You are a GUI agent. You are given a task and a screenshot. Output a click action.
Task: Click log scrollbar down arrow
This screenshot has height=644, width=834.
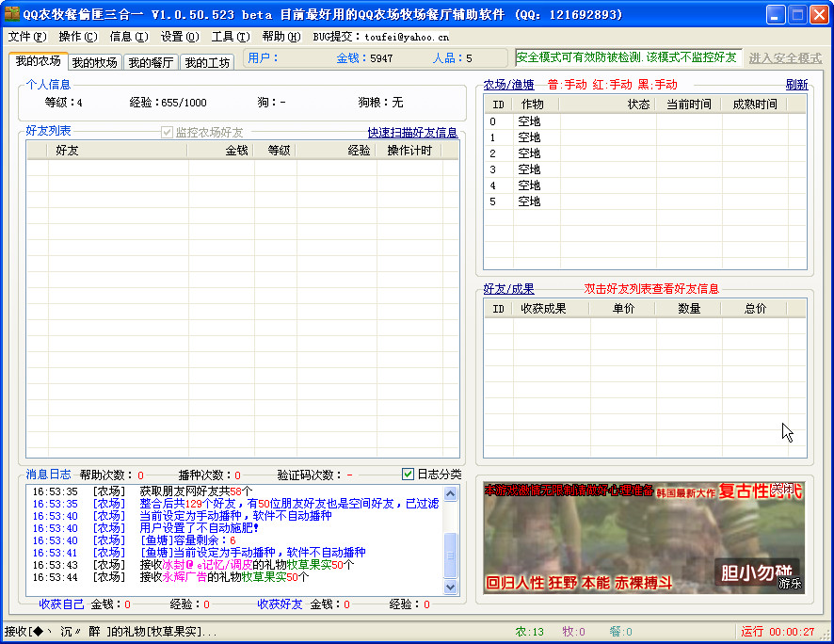[x=450, y=588]
